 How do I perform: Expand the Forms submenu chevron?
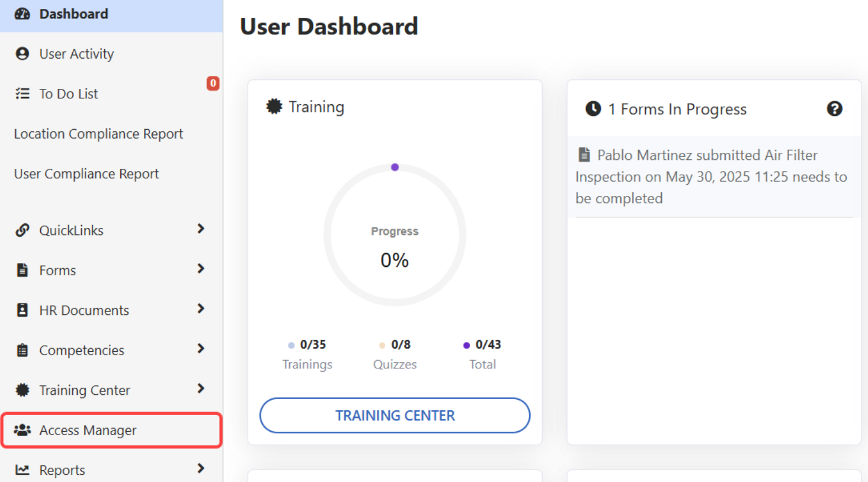click(x=201, y=269)
